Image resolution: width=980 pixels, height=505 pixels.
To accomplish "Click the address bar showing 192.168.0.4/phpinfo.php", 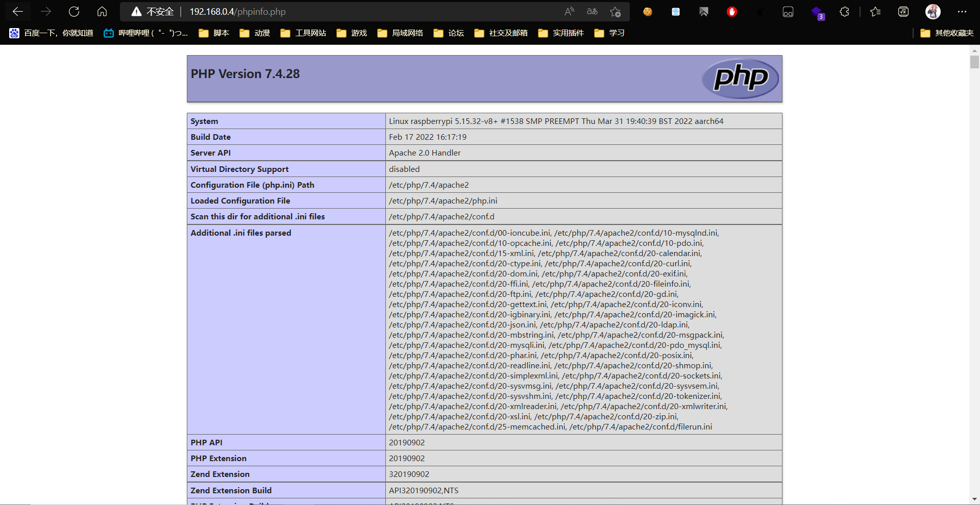I will (x=357, y=12).
